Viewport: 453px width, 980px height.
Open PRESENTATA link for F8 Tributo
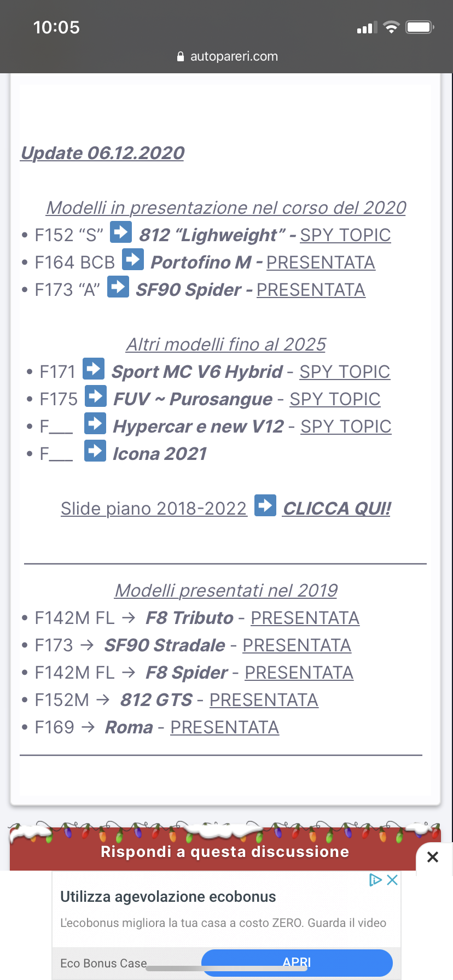305,618
